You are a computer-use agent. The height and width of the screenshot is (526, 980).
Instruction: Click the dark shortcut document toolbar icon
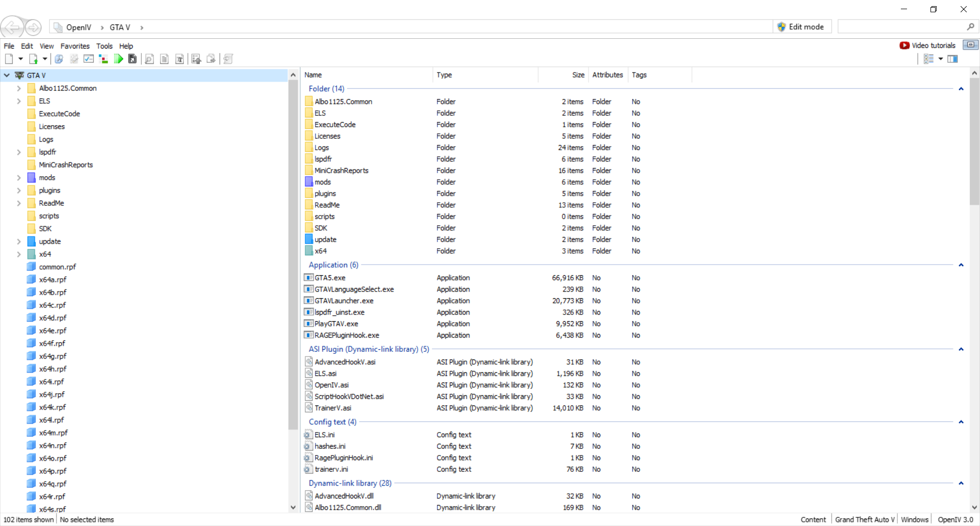point(133,59)
